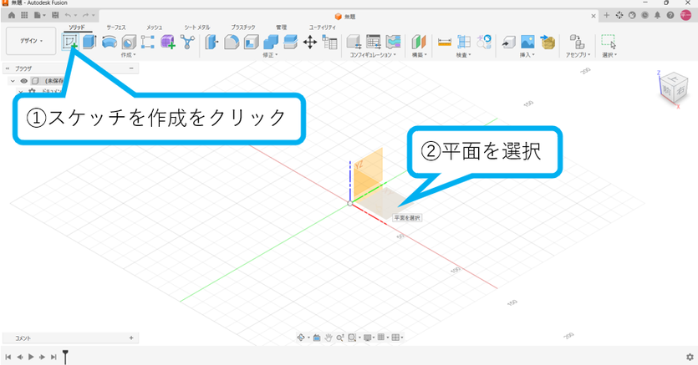
Task: Open the Help question mark menu
Action: [670, 15]
